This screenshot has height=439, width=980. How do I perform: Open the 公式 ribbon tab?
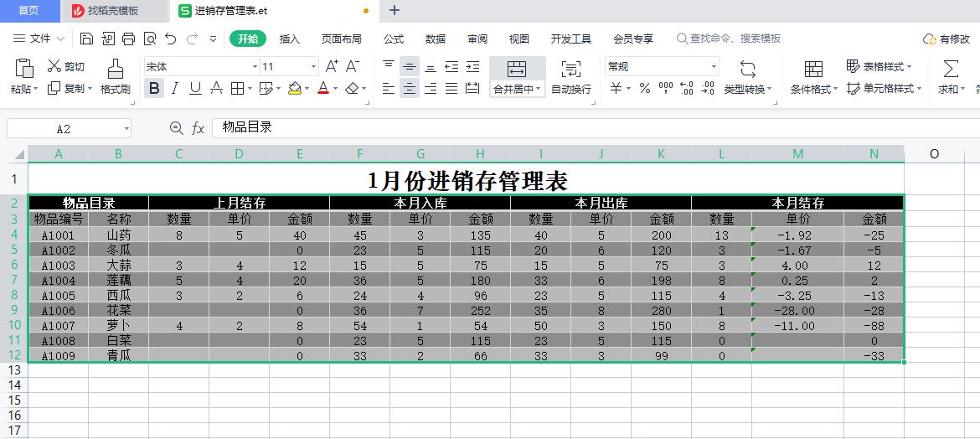[x=393, y=39]
